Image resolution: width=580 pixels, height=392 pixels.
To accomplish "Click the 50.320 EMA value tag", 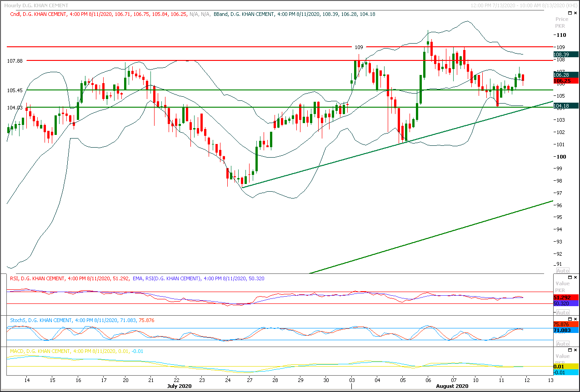I will click(x=566, y=303).
